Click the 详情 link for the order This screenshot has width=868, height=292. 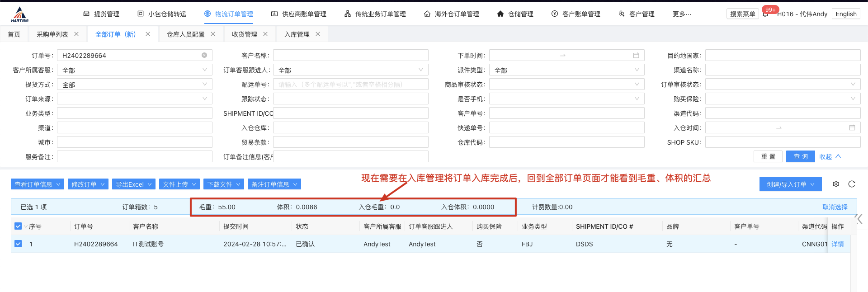pos(837,244)
